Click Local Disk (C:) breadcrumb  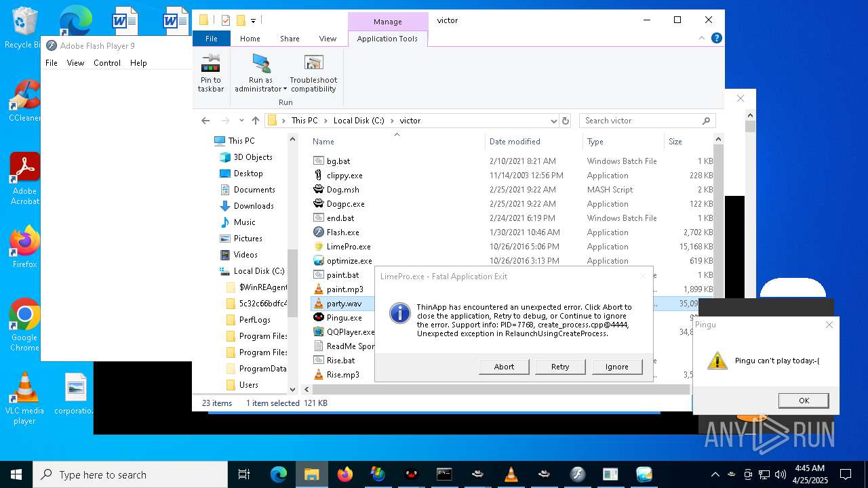(359, 121)
